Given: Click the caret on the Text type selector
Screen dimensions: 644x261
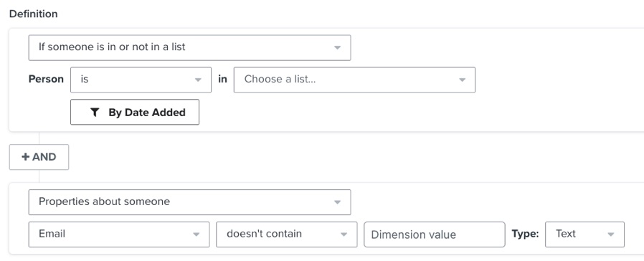Looking at the screenshot, I should tap(611, 234).
